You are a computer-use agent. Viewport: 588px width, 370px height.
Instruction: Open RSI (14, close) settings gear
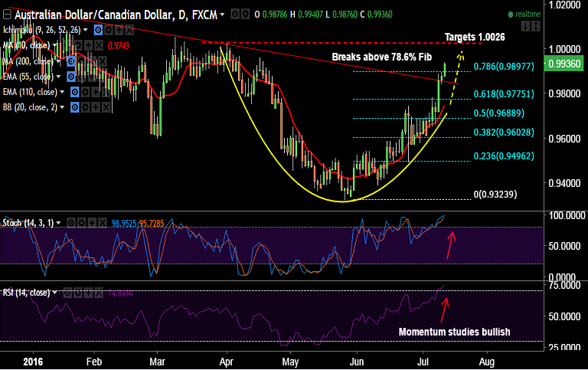(x=77, y=293)
